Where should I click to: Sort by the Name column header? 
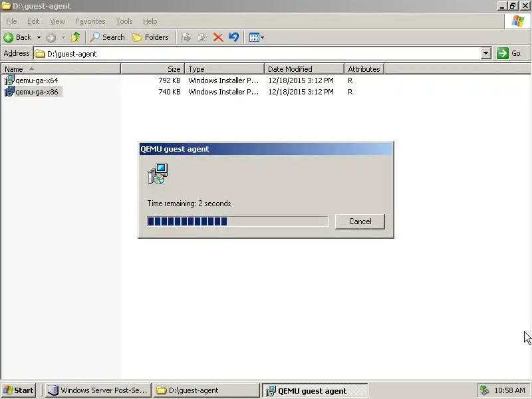61,69
